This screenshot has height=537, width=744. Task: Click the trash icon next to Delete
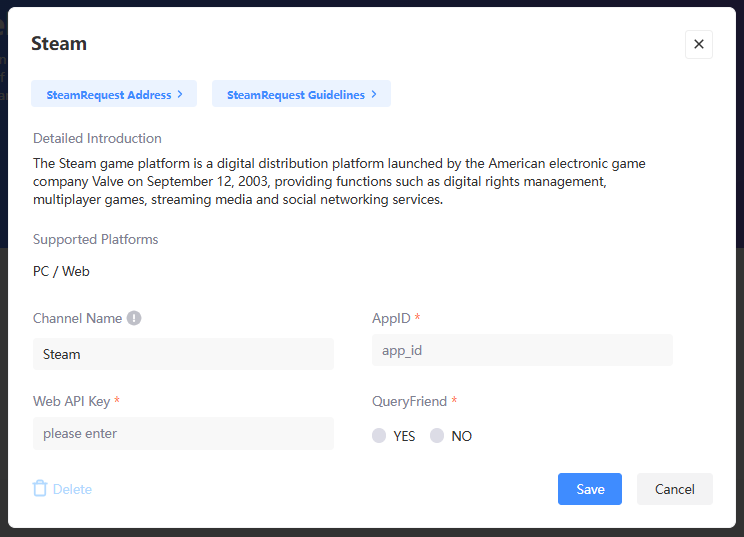point(40,488)
